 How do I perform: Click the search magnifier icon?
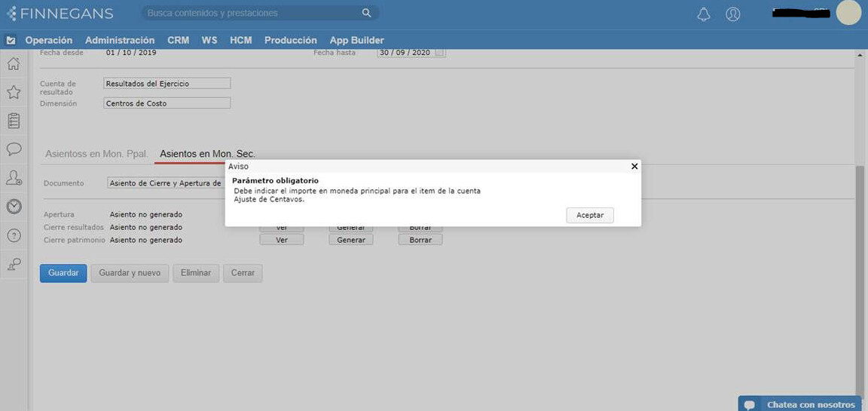[366, 13]
